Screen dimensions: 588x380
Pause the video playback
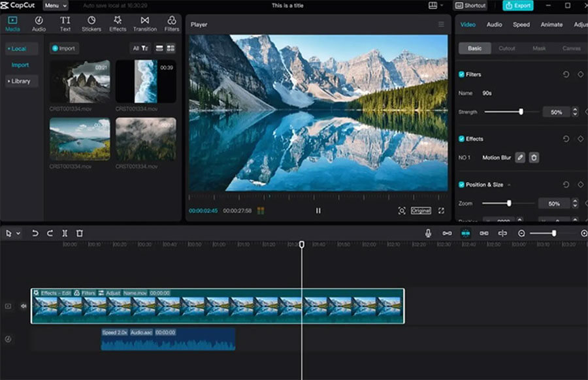(318, 211)
